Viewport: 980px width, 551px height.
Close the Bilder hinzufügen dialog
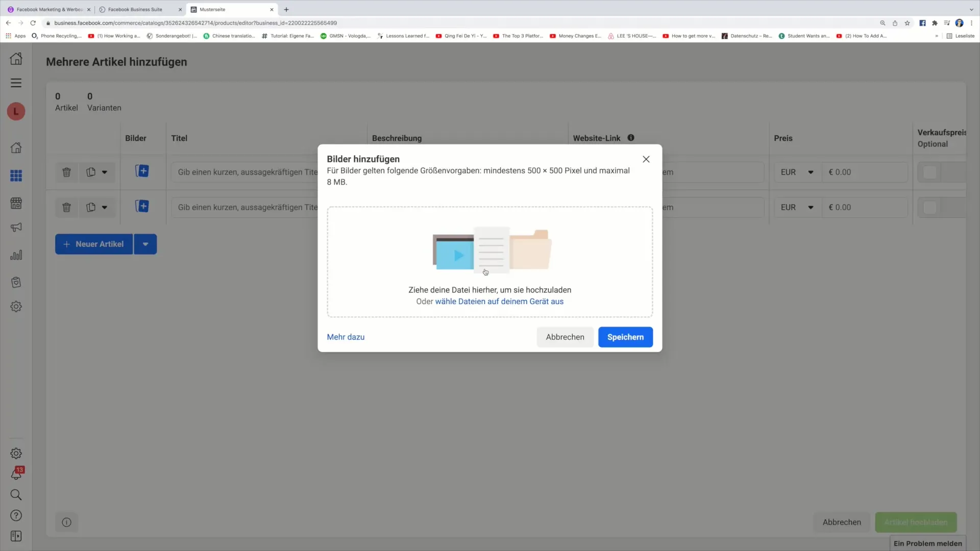[x=646, y=159]
